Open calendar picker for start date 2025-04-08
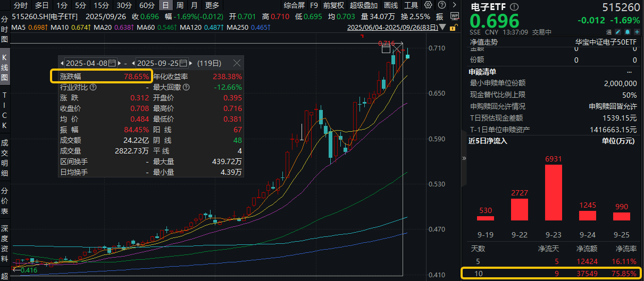 coord(112,63)
